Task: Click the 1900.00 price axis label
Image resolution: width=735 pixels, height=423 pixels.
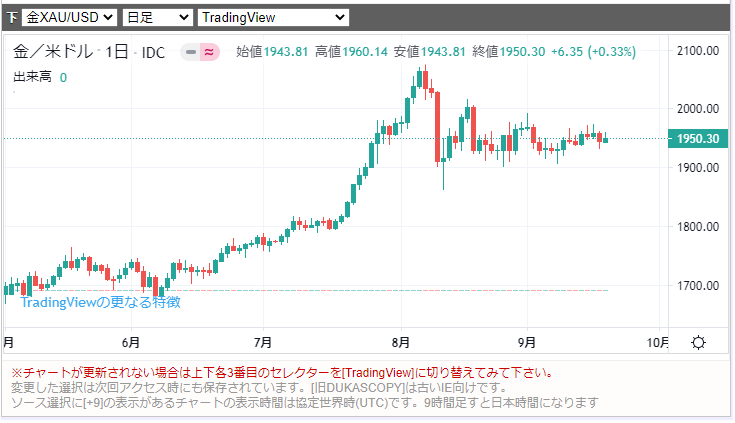Action: [698, 168]
